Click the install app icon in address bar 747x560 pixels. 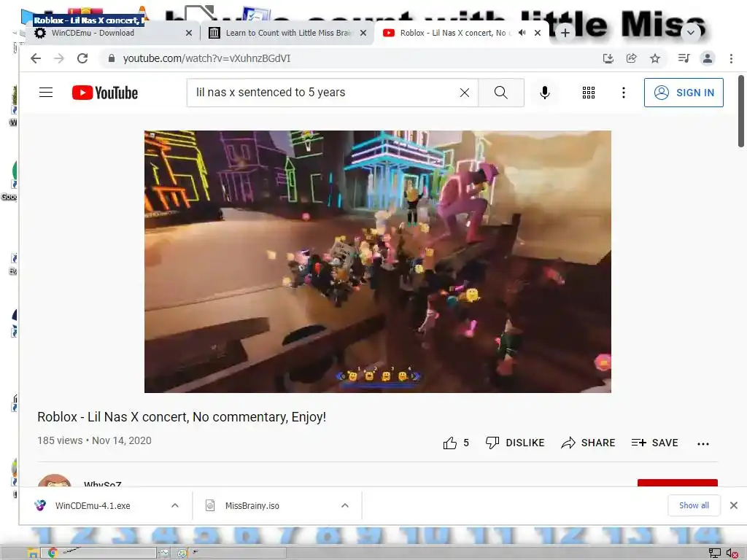(x=608, y=58)
